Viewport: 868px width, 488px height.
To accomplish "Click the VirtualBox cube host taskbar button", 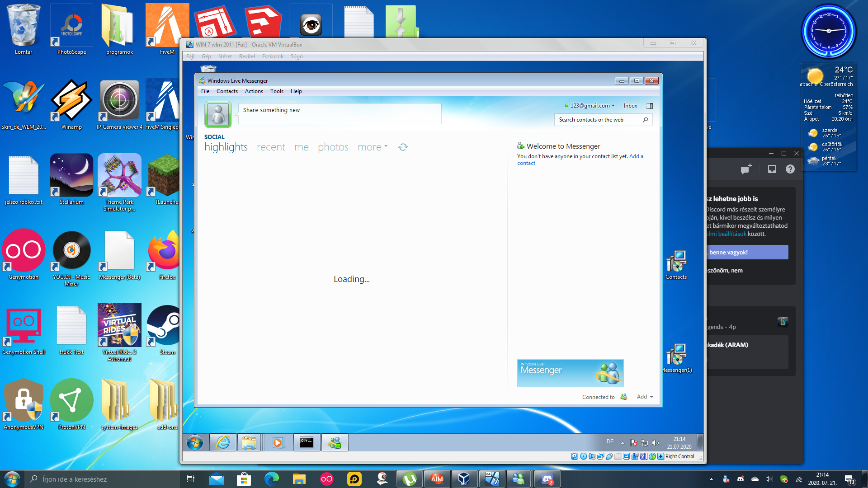I will 464,479.
